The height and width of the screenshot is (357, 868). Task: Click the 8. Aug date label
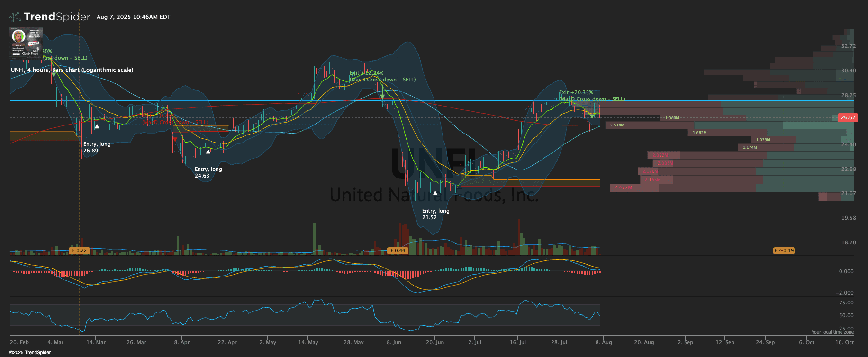click(604, 342)
